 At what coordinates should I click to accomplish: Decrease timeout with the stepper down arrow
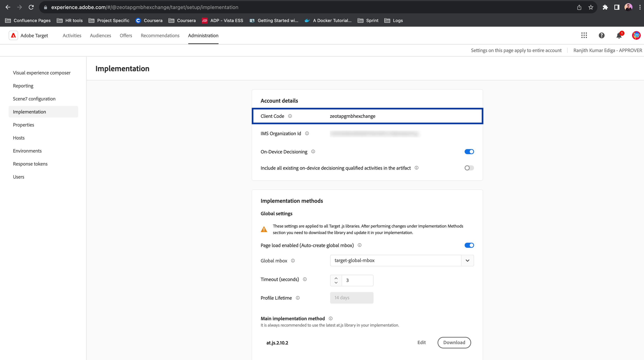click(x=336, y=283)
